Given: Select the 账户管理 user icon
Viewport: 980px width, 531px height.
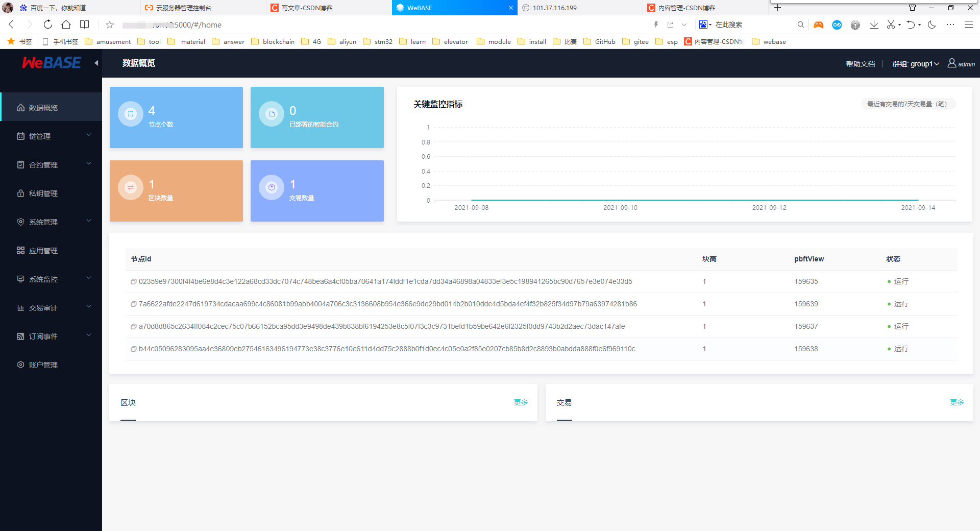Looking at the screenshot, I should [x=20, y=365].
